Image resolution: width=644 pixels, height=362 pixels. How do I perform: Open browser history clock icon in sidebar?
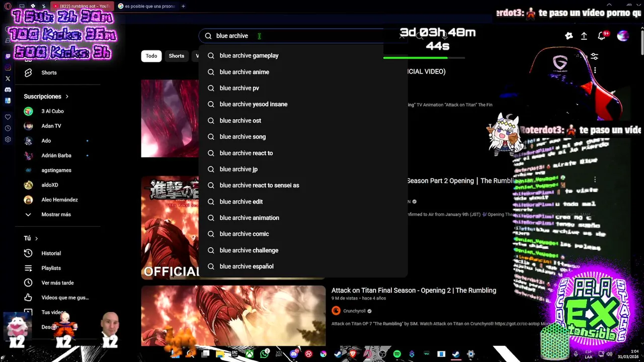click(8, 128)
